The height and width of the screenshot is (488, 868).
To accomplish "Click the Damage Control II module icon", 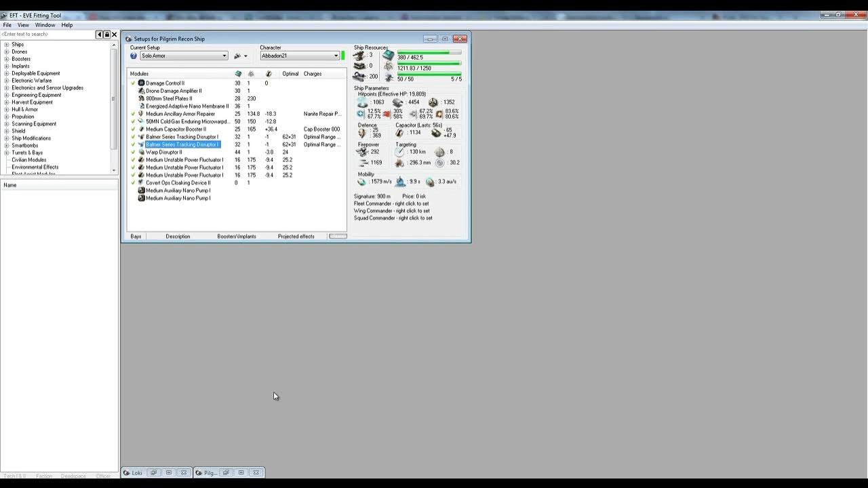I will click(141, 83).
